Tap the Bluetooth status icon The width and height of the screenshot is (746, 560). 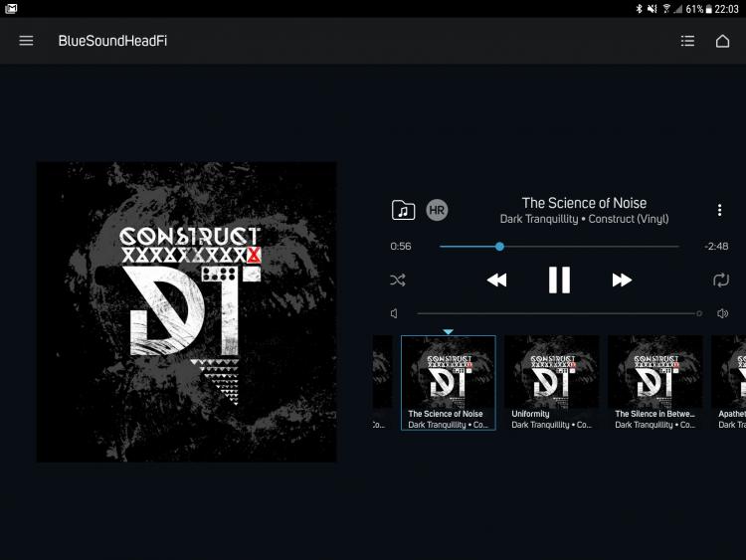pyautogui.click(x=639, y=9)
